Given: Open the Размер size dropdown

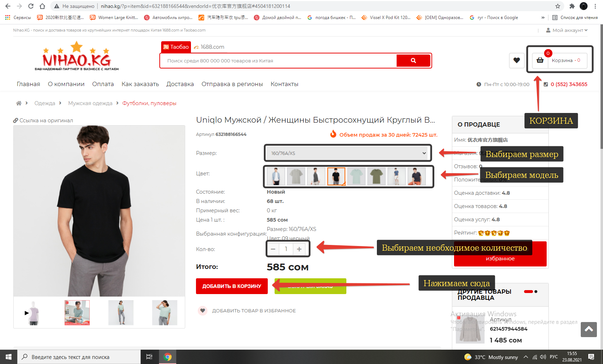Looking at the screenshot, I should click(x=347, y=153).
